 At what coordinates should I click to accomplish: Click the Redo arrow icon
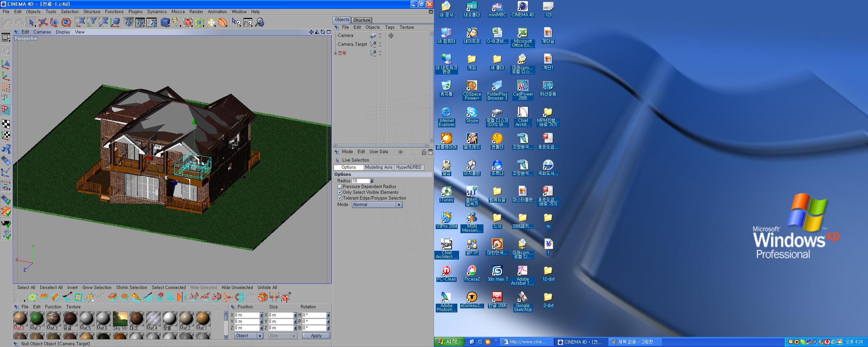(19, 23)
